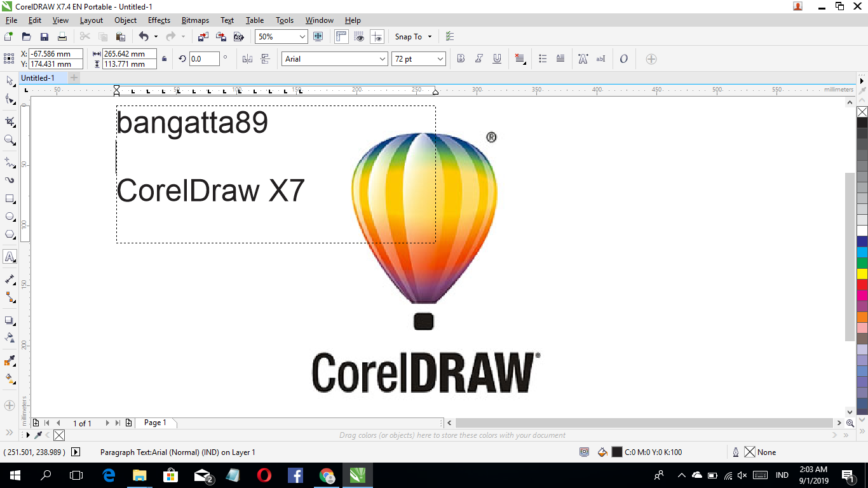Select the Parallel Dimension tool
Screen dimensions: 868x488
point(10,279)
